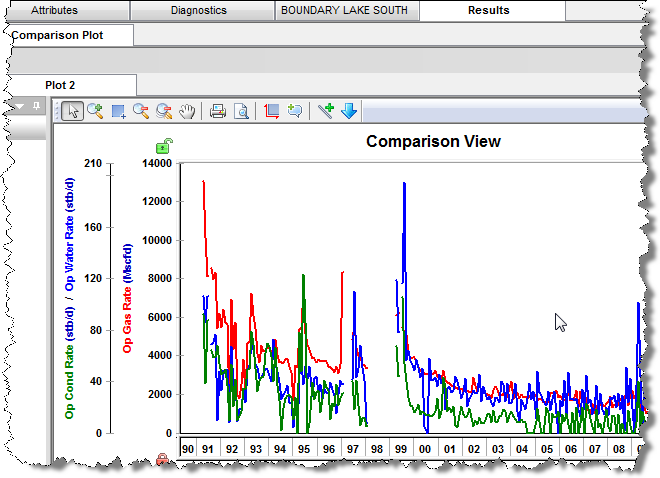
Task: Click the Op Gas Rate axis label
Action: point(128,297)
